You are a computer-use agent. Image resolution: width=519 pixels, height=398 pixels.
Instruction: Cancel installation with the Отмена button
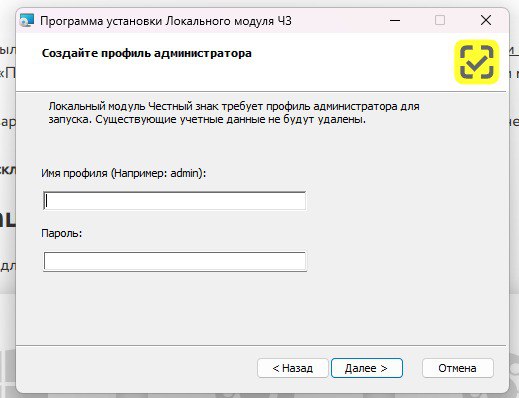[457, 368]
